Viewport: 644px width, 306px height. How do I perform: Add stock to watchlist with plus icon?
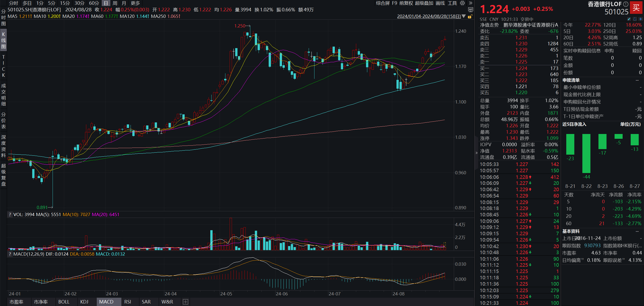(640, 19)
